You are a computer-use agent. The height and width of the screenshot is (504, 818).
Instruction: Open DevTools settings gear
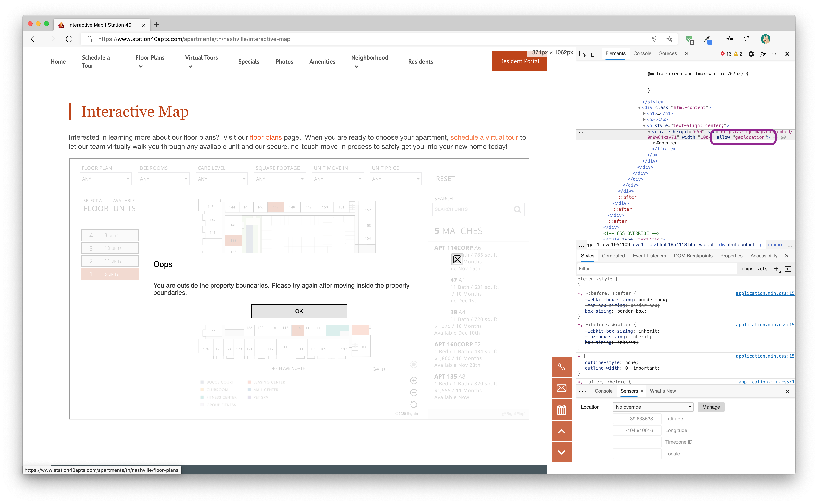tap(751, 54)
